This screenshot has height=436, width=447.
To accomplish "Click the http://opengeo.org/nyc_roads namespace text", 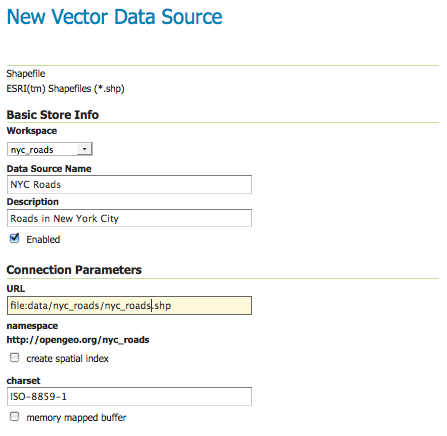I will pyautogui.click(x=78, y=340).
